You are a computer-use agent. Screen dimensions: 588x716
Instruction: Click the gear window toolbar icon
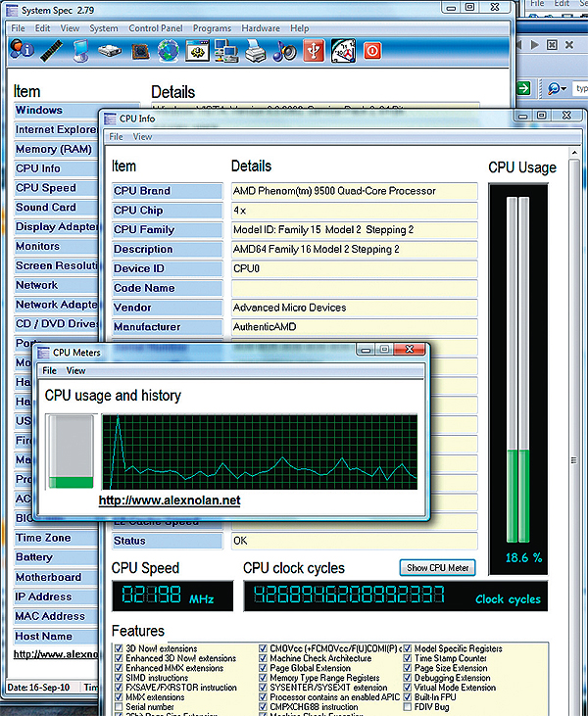[197, 50]
